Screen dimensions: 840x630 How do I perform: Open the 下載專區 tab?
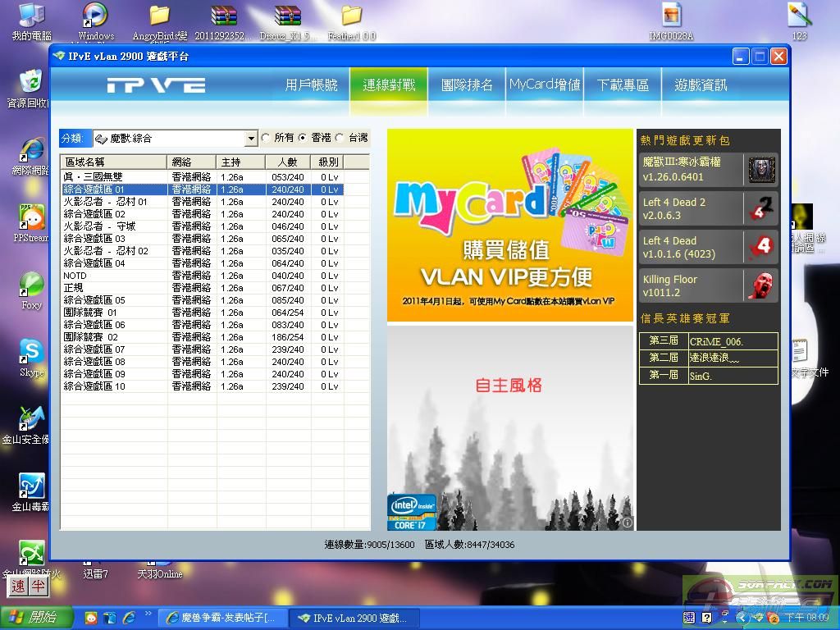tap(623, 85)
